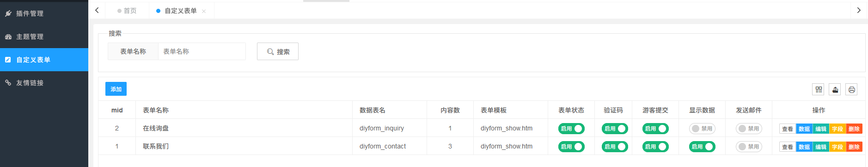This screenshot has height=167, width=868.
Task: Click the print table icon
Action: pyautogui.click(x=851, y=89)
